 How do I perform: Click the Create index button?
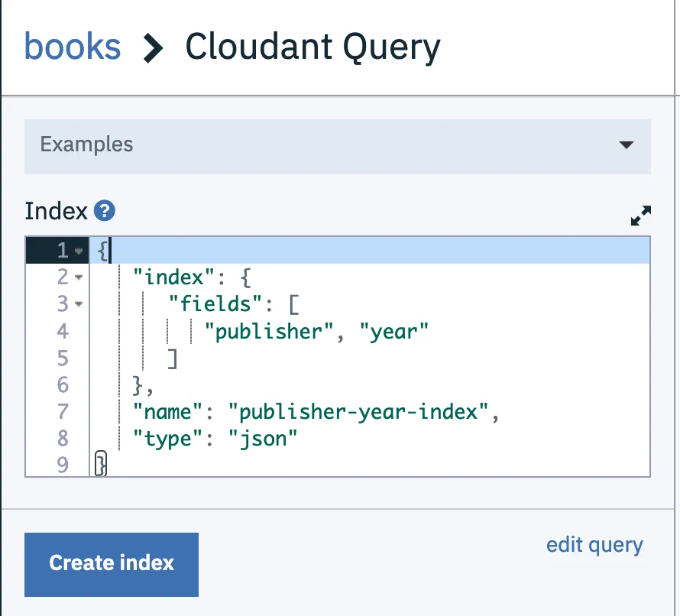click(112, 564)
